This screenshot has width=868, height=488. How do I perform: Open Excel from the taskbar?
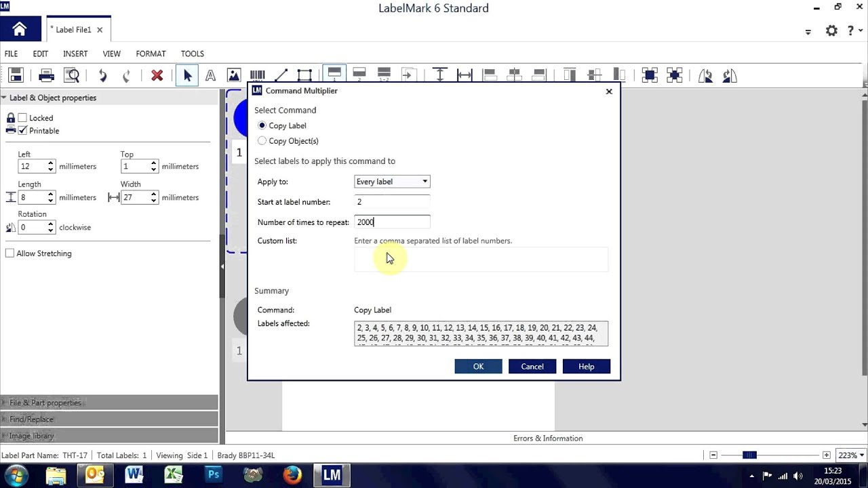pos(174,475)
